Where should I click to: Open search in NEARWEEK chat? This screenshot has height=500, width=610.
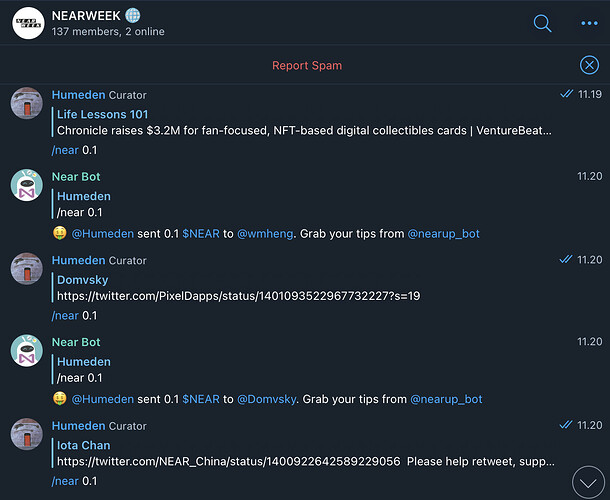[542, 23]
